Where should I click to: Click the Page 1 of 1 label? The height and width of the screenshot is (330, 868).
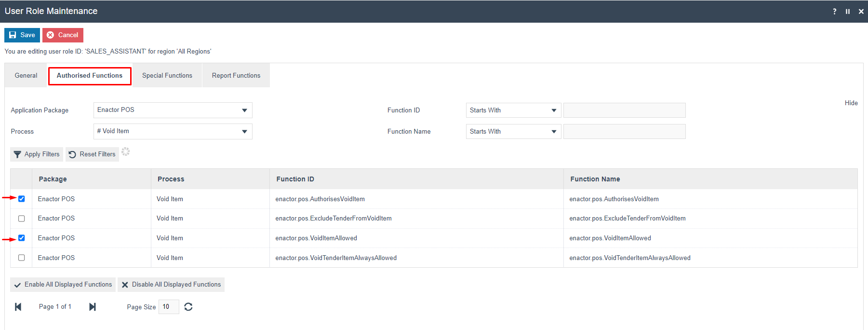coord(55,307)
